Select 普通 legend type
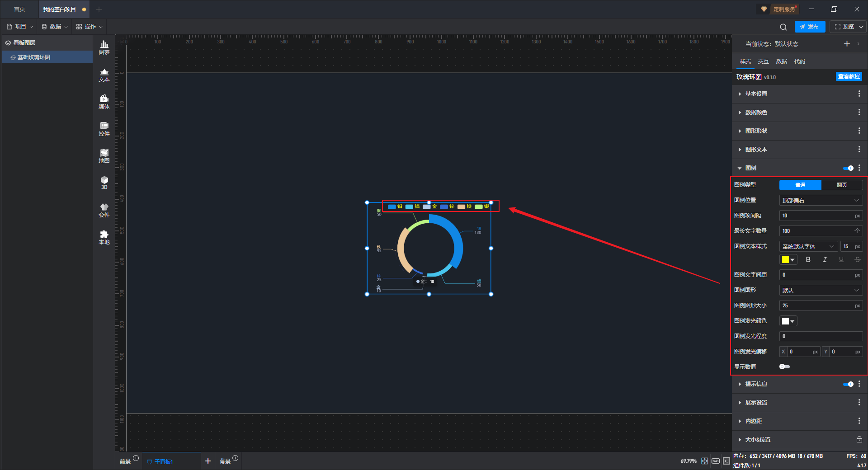Screen dimensions: 868x470 coord(800,185)
